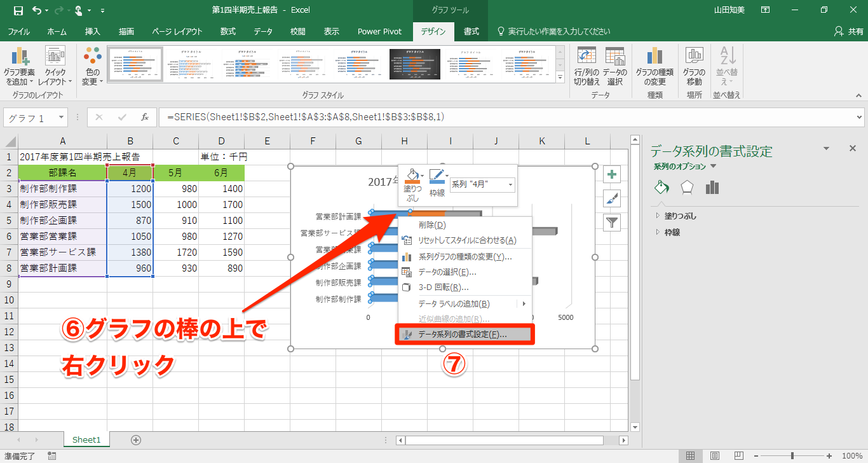
Task: Click the zoom slider handle
Action: [792, 456]
